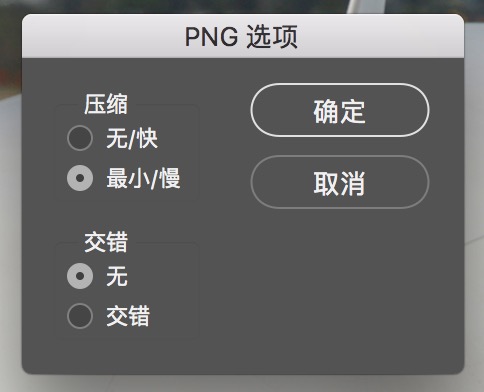Click the blurred photo background above the dialog
484x392 pixels.
point(167,6)
